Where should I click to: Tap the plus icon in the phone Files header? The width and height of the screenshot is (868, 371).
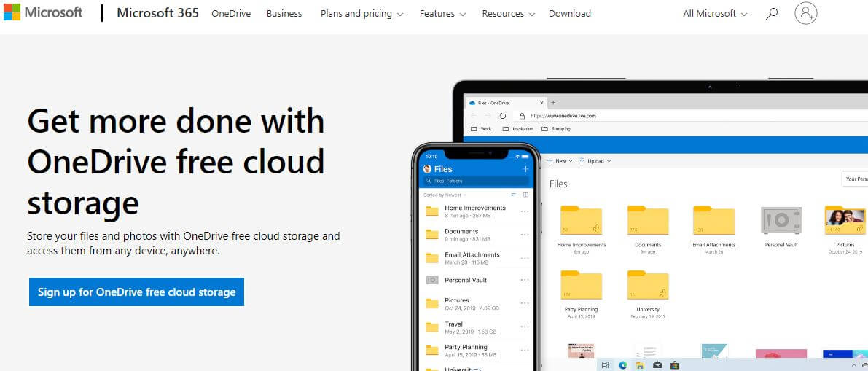(x=525, y=169)
